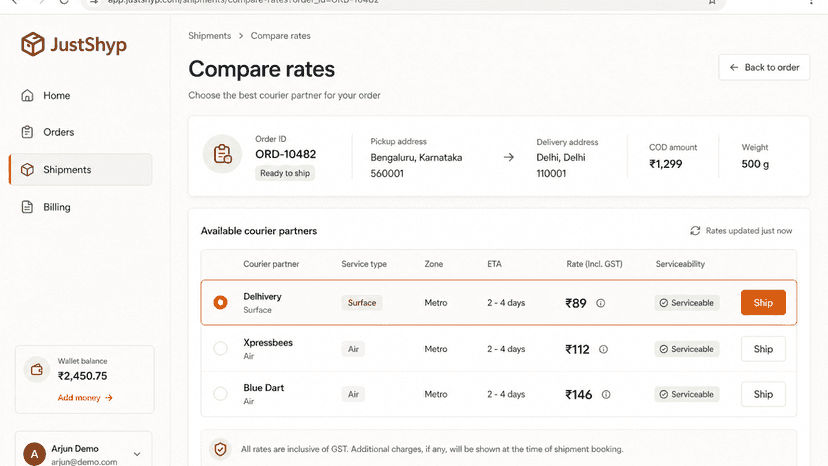Click the Serviceability column header
This screenshot has width=828, height=466.
pos(680,264)
